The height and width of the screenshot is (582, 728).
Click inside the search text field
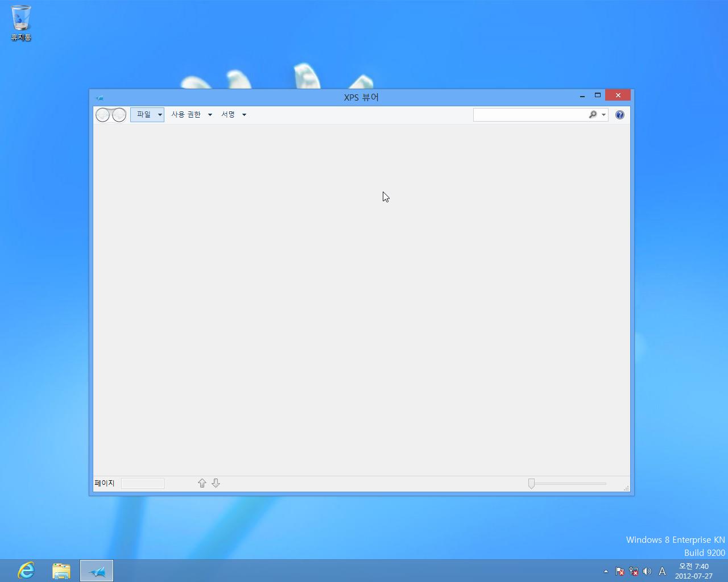pos(530,115)
